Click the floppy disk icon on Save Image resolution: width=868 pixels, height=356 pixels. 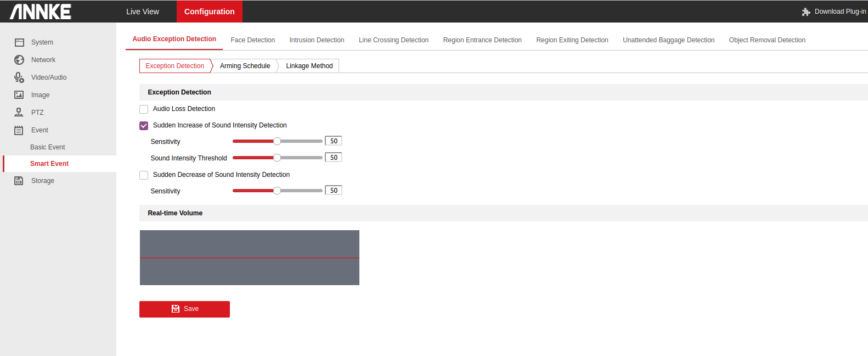point(176,309)
